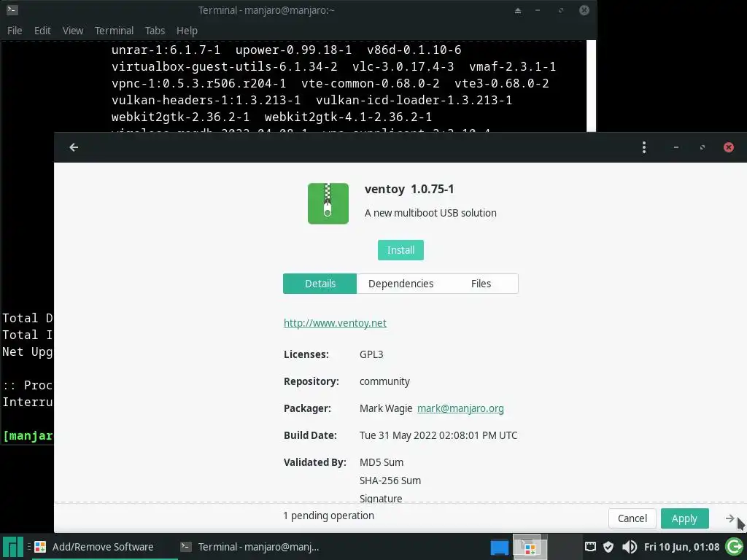The height and width of the screenshot is (560, 747).
Task: Open the Help menu in Terminal
Action: pos(187,31)
